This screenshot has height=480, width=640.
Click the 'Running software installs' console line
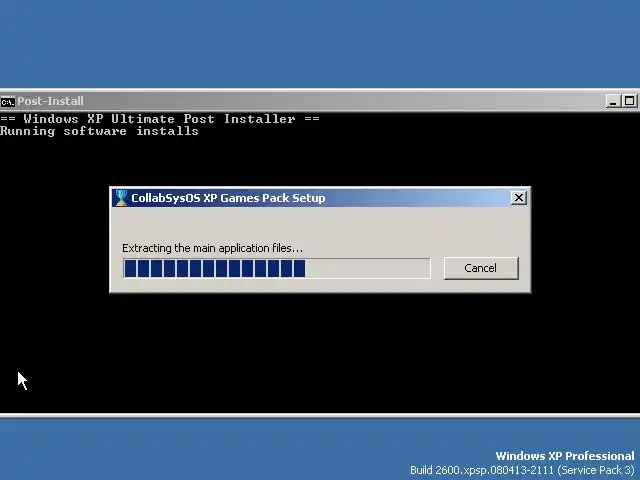coord(99,131)
